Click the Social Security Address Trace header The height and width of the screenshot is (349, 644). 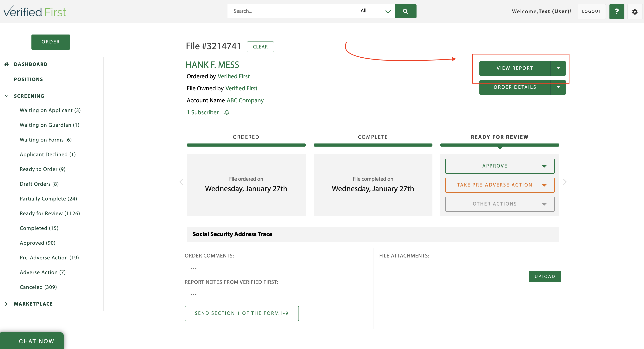click(x=373, y=234)
